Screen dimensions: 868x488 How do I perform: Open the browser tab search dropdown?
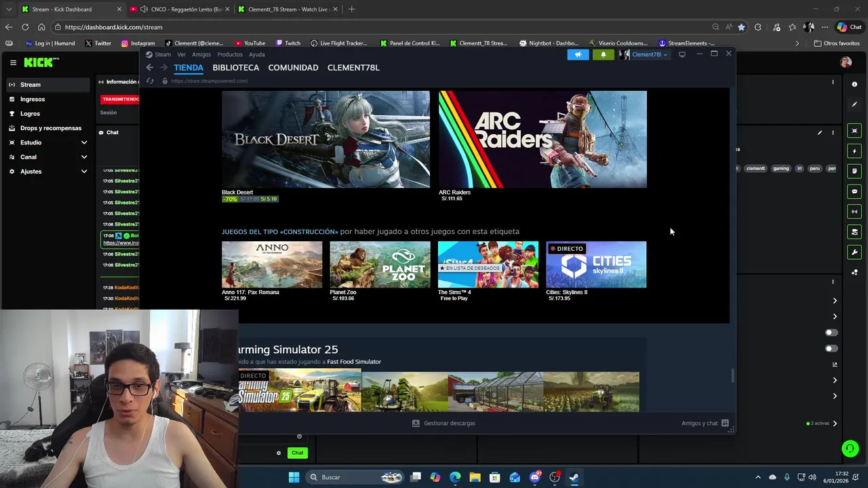(9, 9)
